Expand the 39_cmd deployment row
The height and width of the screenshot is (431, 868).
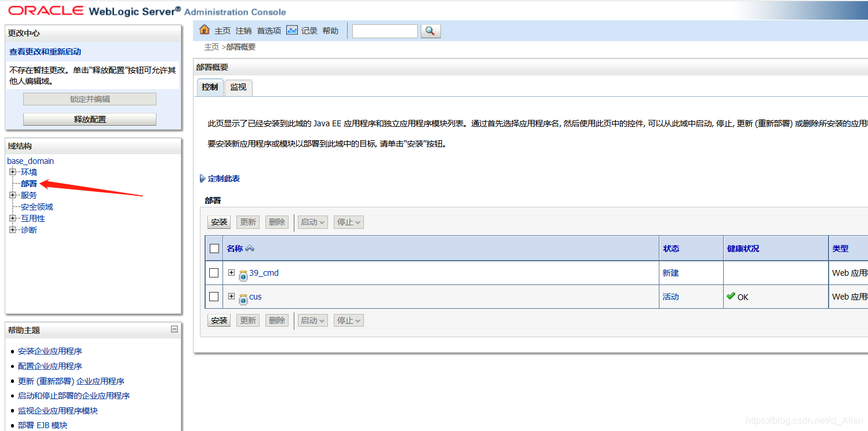(x=231, y=272)
